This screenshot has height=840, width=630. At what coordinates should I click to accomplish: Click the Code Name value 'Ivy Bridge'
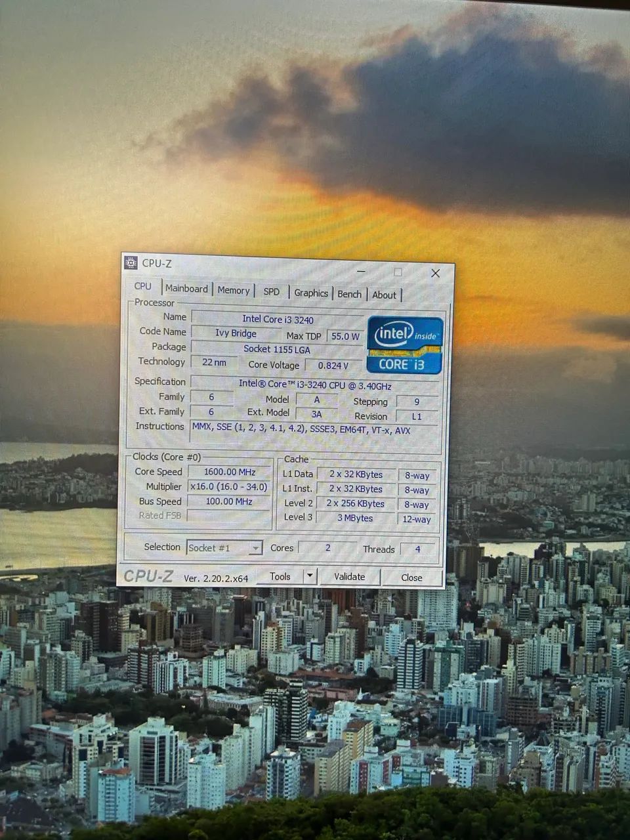click(x=236, y=333)
